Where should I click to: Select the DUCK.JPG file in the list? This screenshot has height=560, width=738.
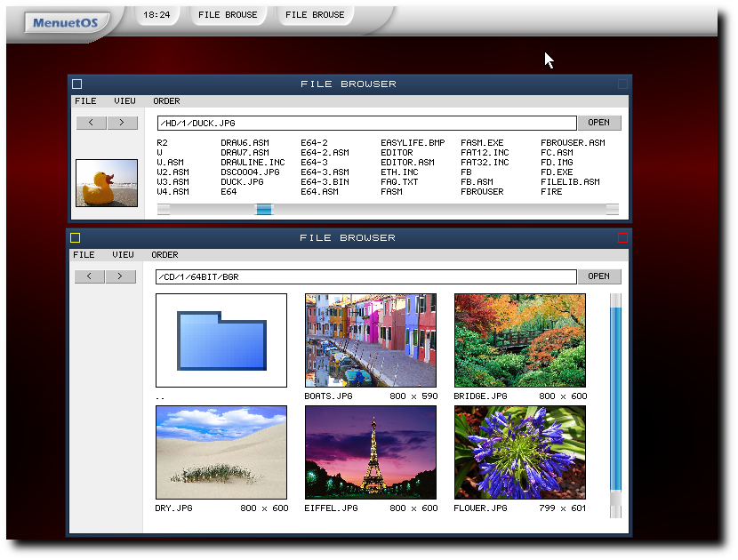click(x=243, y=182)
